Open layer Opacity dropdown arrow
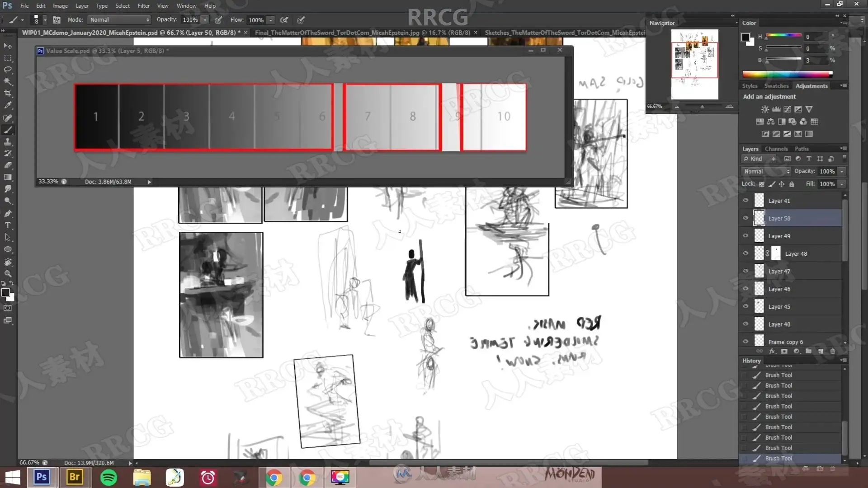The height and width of the screenshot is (488, 868). 842,171
